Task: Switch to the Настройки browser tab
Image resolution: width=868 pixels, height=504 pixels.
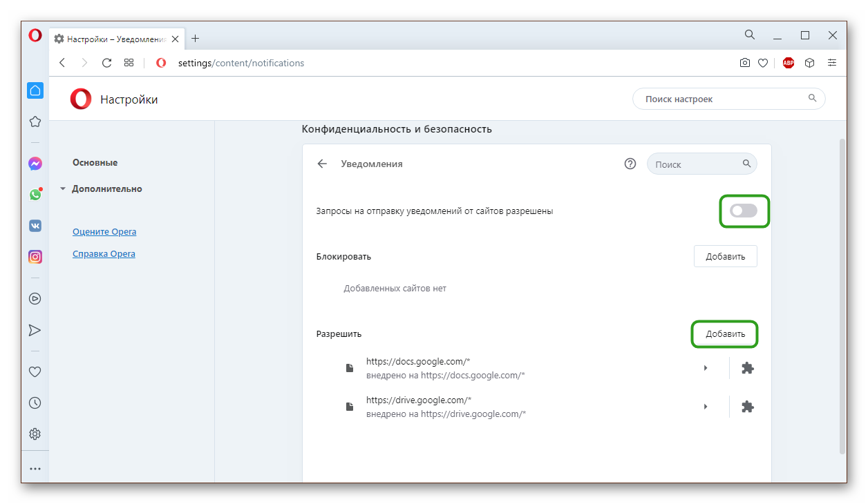Action: (x=115, y=39)
